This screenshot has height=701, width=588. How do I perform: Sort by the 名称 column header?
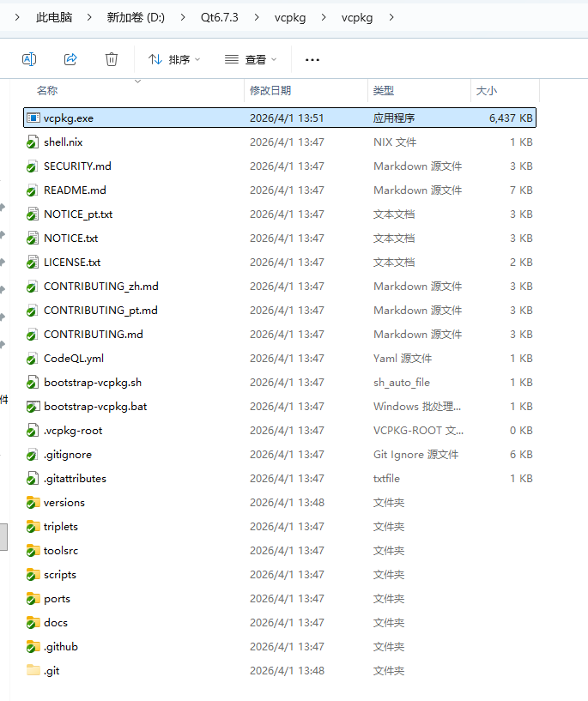click(x=47, y=91)
